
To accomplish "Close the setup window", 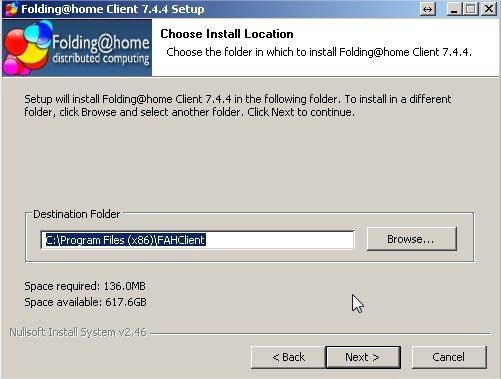I will [489, 9].
